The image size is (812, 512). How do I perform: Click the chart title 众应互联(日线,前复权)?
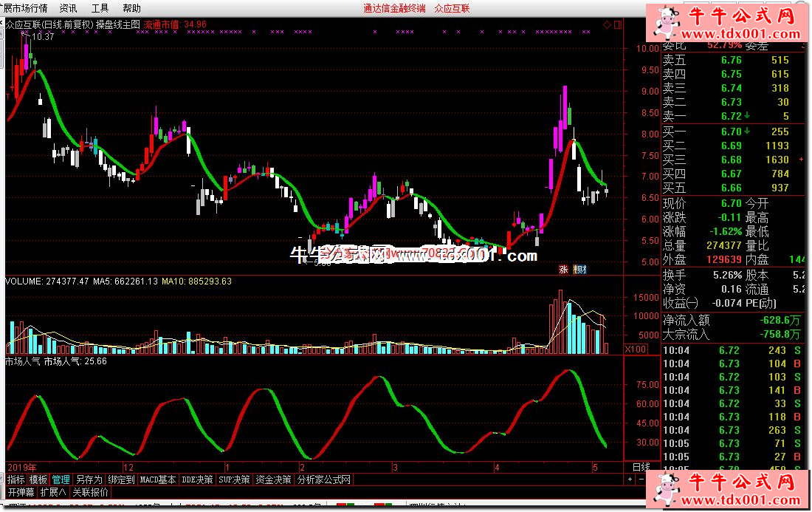49,24
